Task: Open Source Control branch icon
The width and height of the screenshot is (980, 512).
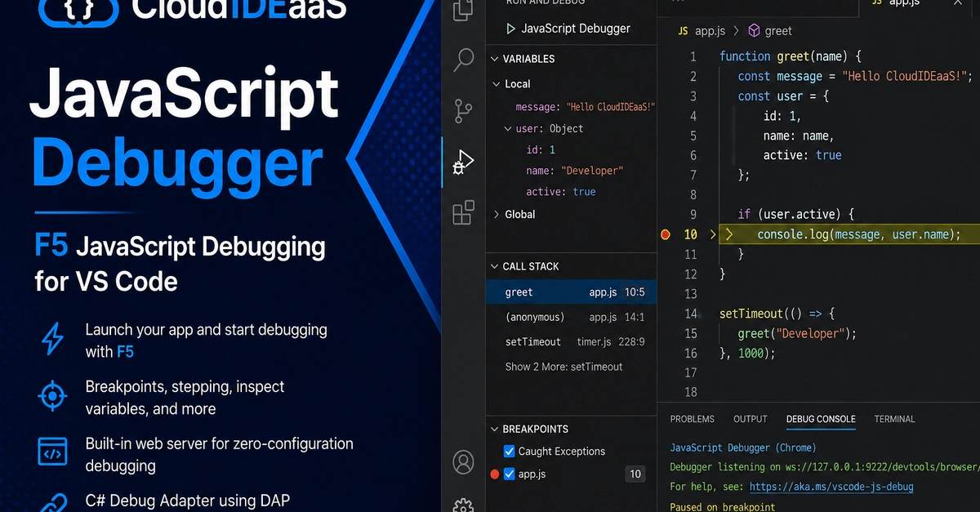Action: tap(464, 109)
